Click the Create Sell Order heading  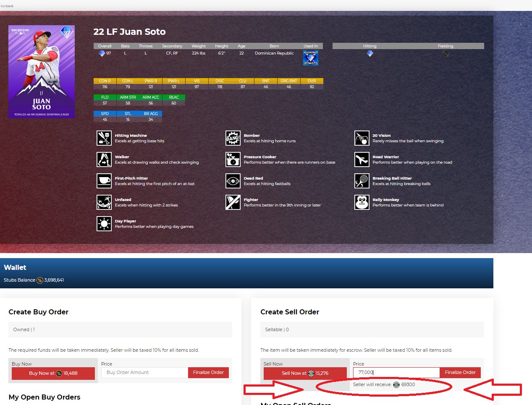click(x=290, y=312)
